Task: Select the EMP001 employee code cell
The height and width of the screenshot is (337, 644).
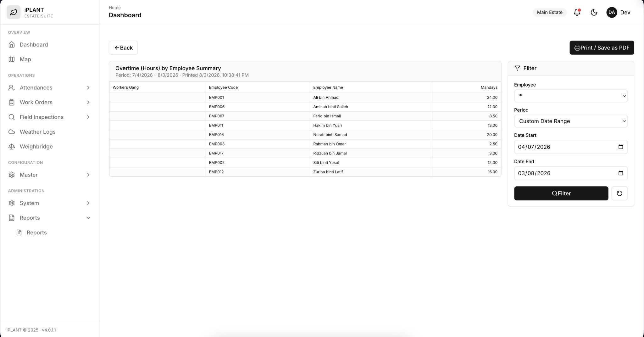Action: (258, 98)
